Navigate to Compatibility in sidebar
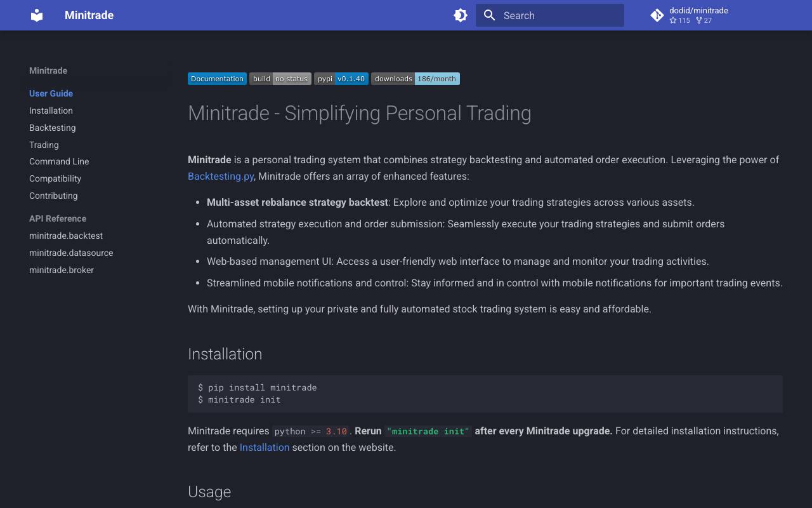 click(55, 178)
